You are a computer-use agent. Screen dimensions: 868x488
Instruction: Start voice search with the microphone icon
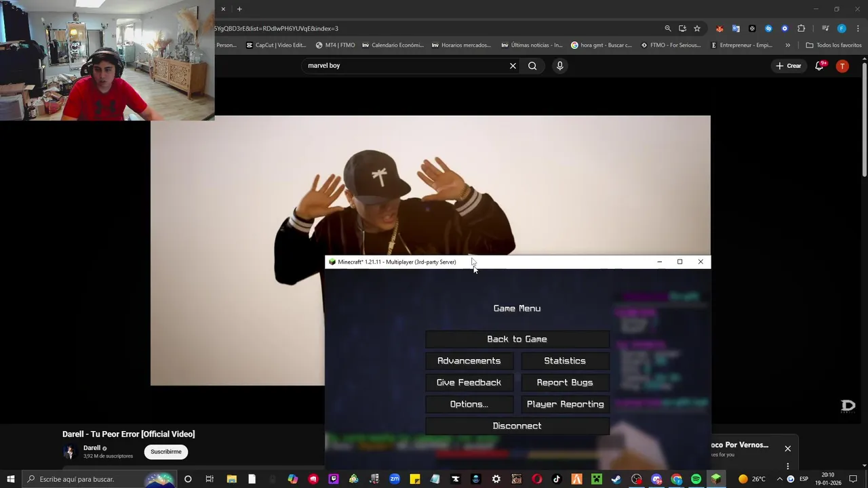pyautogui.click(x=559, y=66)
